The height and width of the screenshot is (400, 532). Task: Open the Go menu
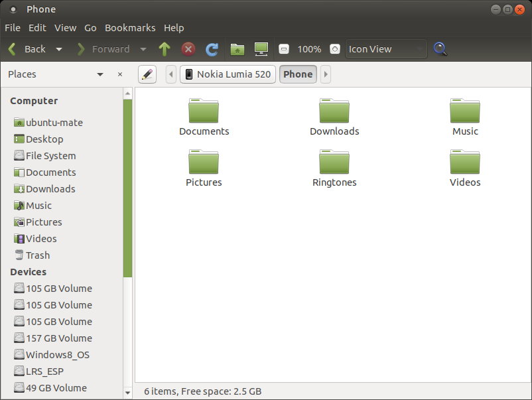click(91, 28)
